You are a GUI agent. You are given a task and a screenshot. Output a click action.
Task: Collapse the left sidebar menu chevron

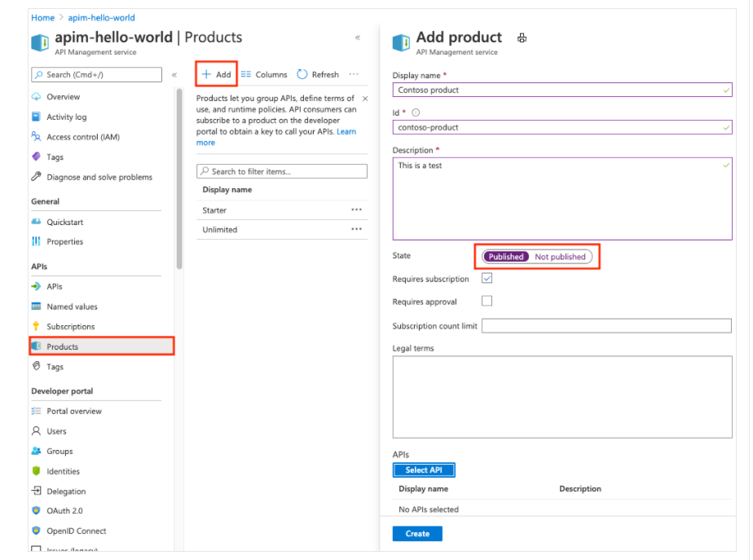pyautogui.click(x=174, y=75)
